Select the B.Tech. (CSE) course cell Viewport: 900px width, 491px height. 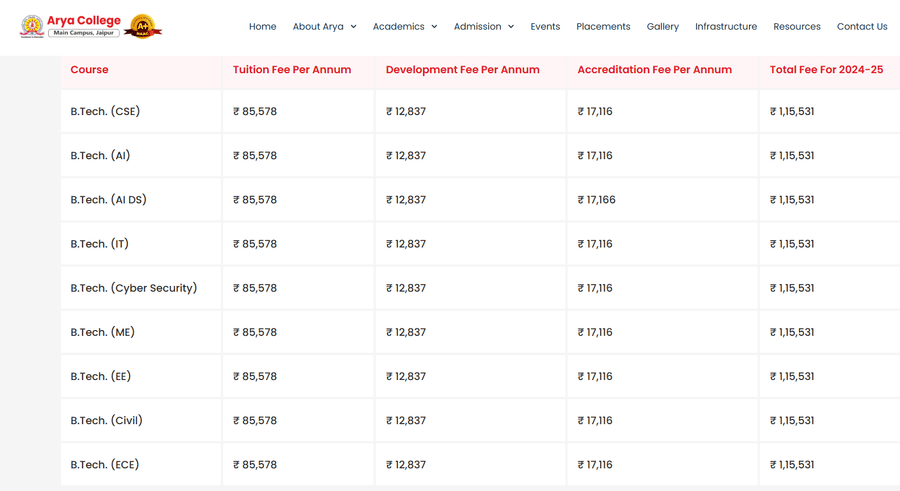coord(105,112)
